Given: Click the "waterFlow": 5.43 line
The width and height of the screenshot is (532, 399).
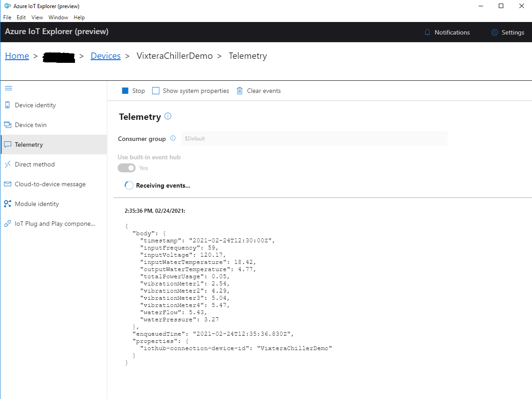Looking at the screenshot, I should click(x=173, y=312).
